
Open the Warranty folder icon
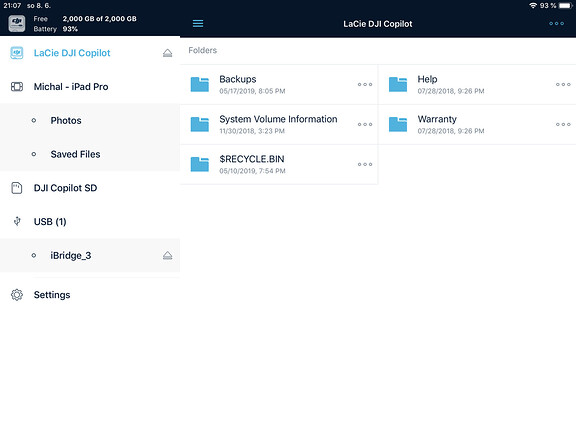pos(398,125)
